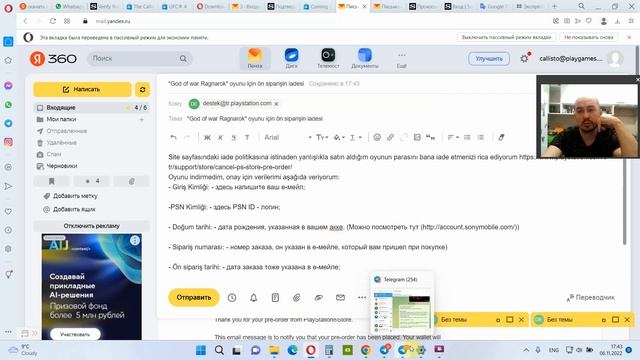This screenshot has width=640, height=360.
Task: Clear formatting with eraser icon
Action: (x=501, y=138)
